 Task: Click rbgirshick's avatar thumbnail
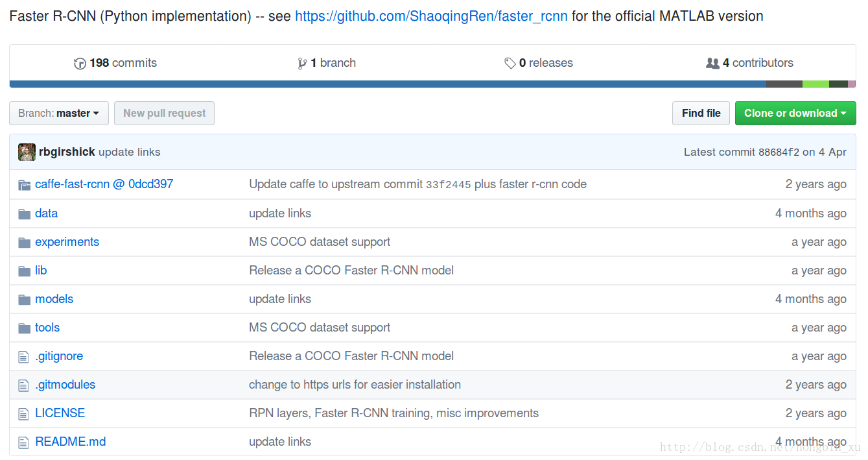[27, 152]
